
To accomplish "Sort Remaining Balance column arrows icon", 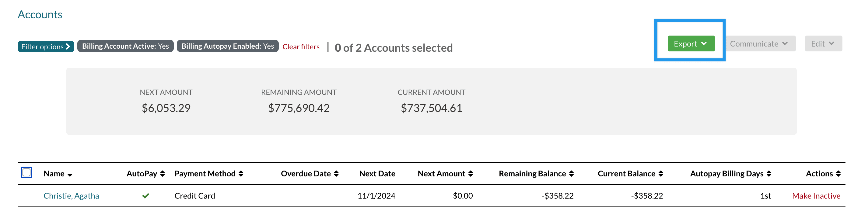I will (x=572, y=174).
